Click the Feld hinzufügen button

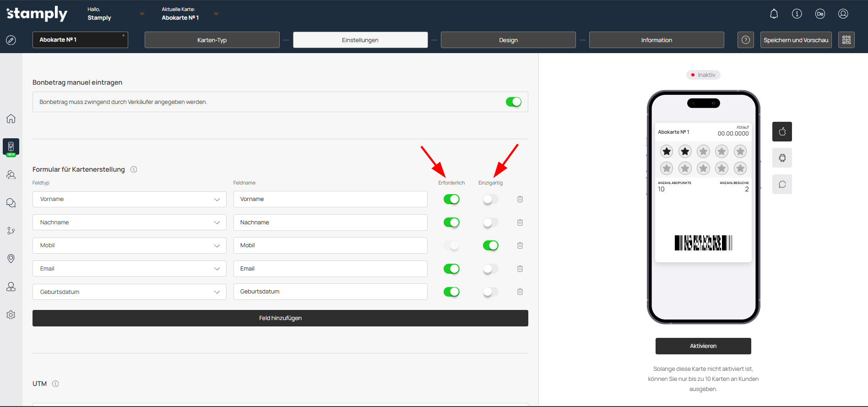pyautogui.click(x=280, y=318)
